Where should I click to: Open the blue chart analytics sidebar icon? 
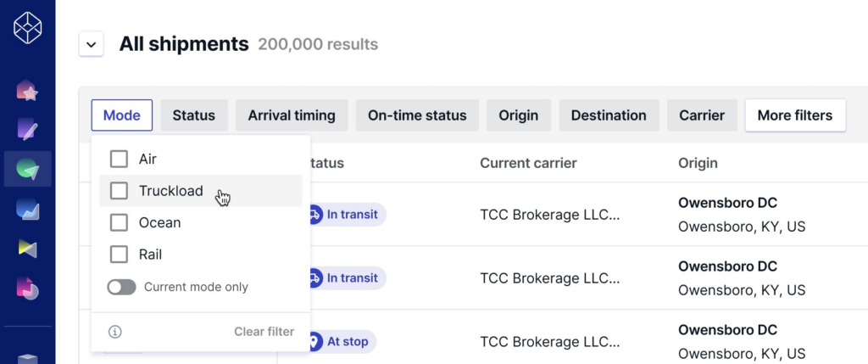(x=28, y=209)
